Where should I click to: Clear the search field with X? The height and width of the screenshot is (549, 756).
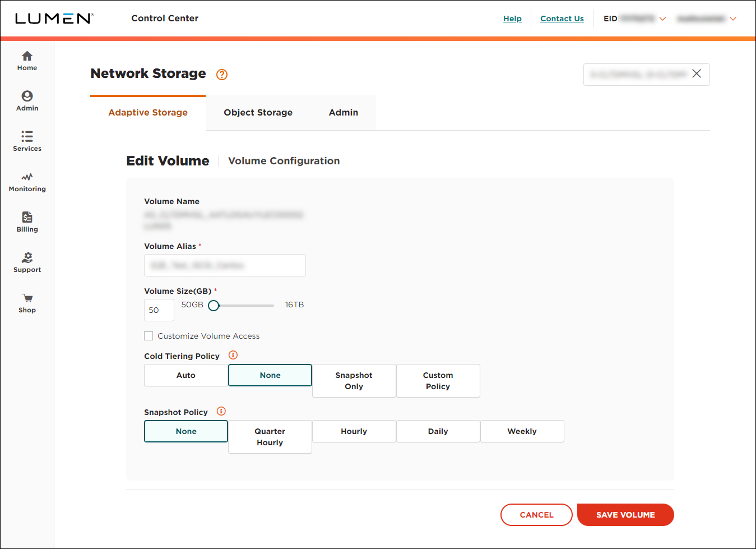tap(697, 73)
